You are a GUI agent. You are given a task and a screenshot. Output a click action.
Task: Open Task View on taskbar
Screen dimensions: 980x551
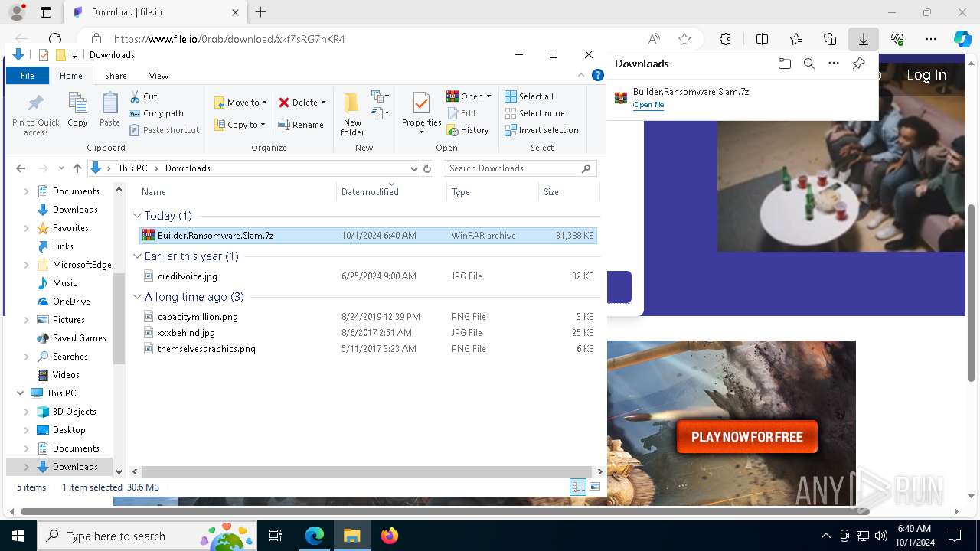click(276, 536)
